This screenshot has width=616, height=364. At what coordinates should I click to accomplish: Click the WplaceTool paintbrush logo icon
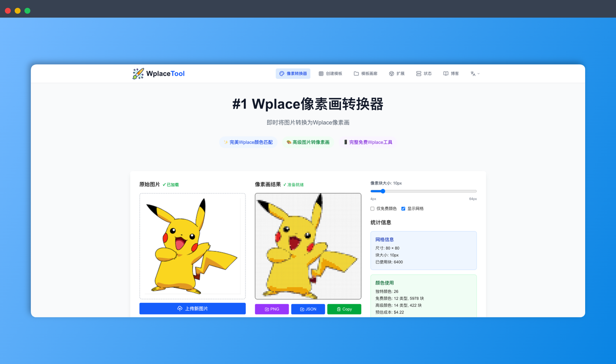point(138,73)
